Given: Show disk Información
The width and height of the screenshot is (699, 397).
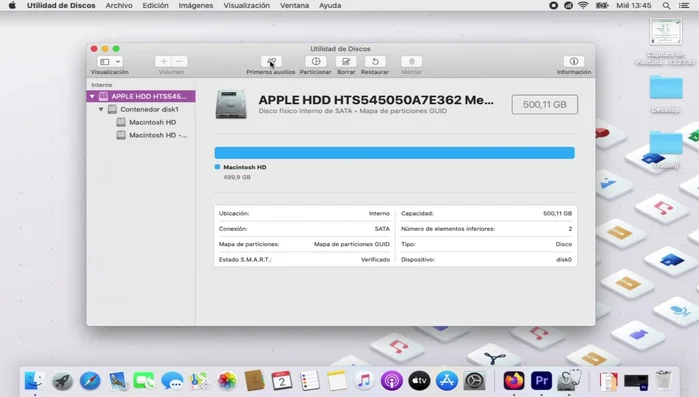Looking at the screenshot, I should coord(574,61).
